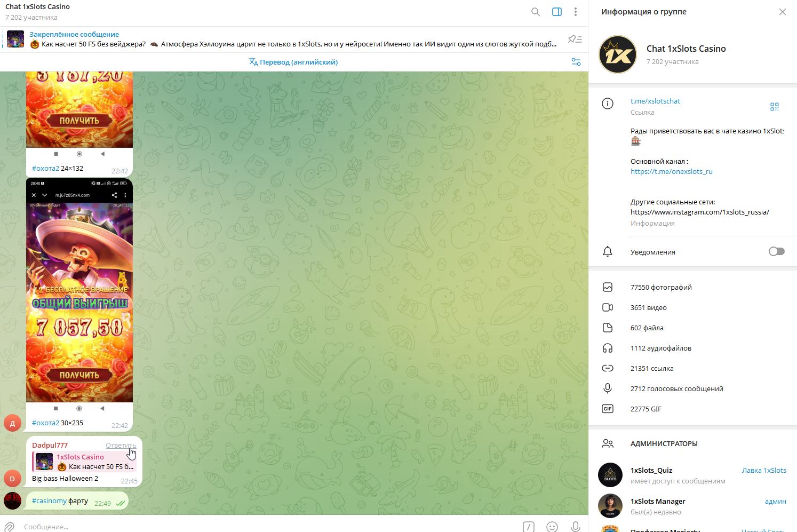The width and height of the screenshot is (797, 532).
Task: Click the orange D avatar of Dadpul777
Action: pyautogui.click(x=12, y=479)
